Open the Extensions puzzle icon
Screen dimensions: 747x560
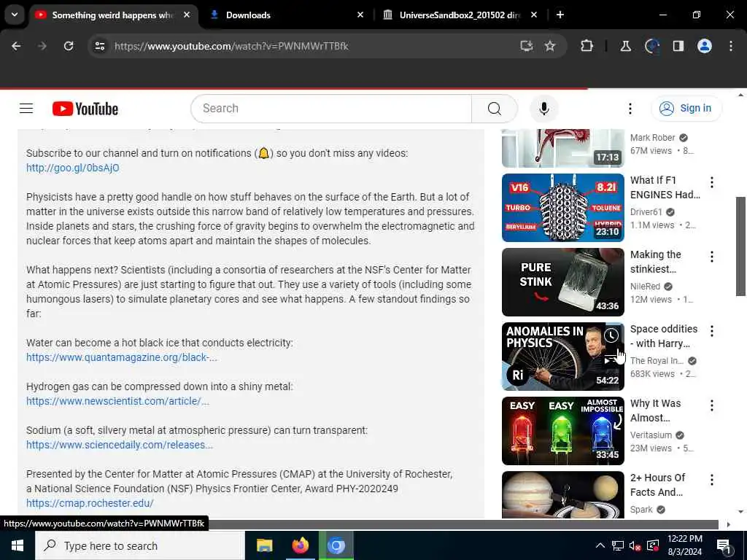pos(587,46)
